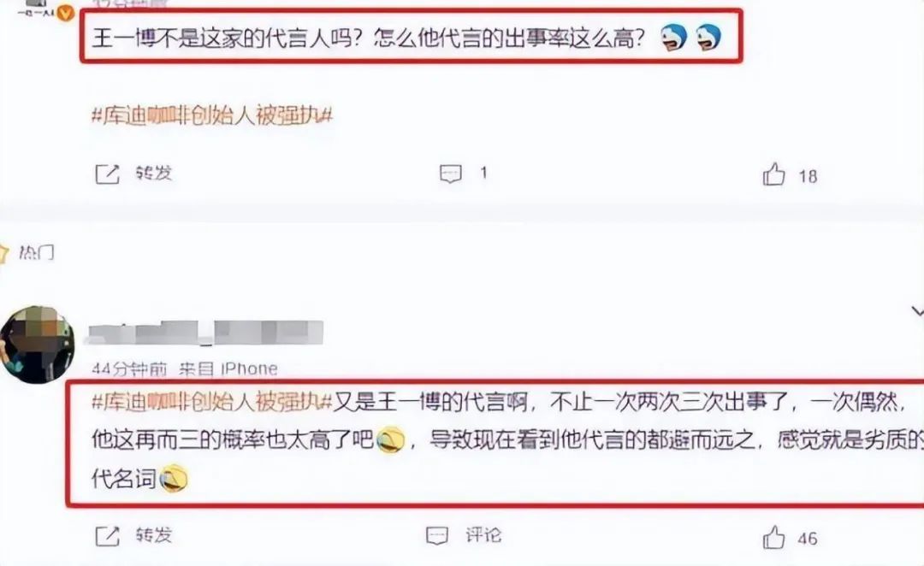Click the 热门 label text

tap(37, 253)
